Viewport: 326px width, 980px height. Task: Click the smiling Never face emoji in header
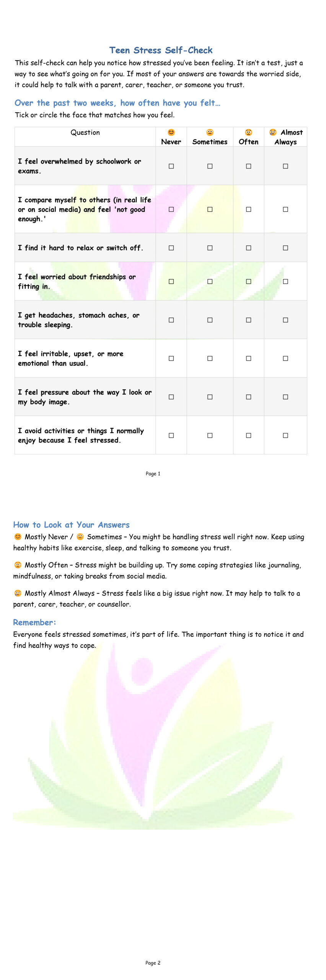(171, 132)
